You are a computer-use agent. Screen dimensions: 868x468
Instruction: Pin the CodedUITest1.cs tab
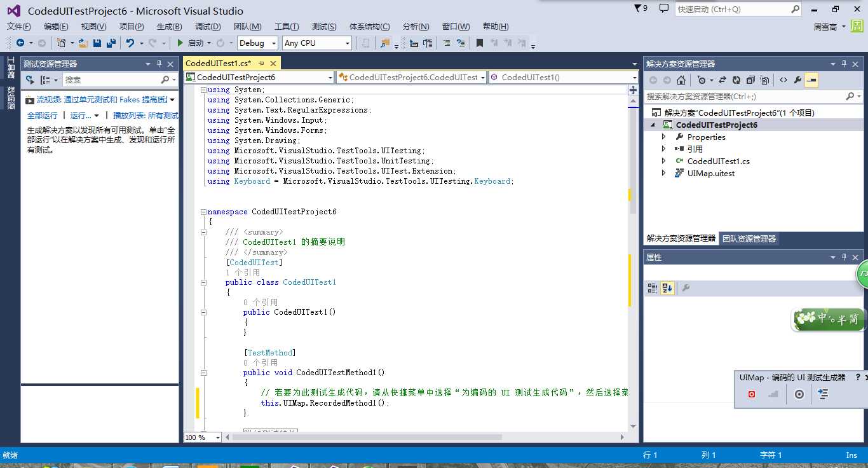(x=262, y=64)
